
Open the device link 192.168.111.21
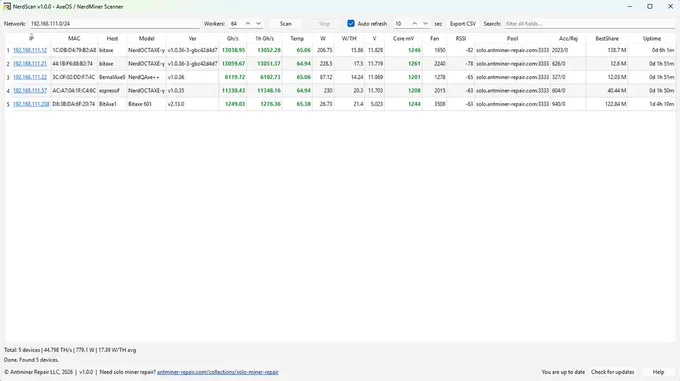(30, 64)
